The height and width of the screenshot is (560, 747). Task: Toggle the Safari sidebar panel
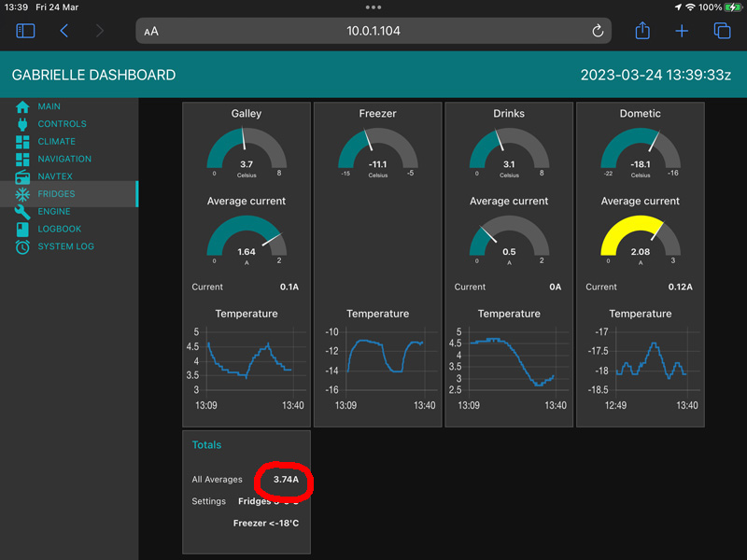[25, 31]
